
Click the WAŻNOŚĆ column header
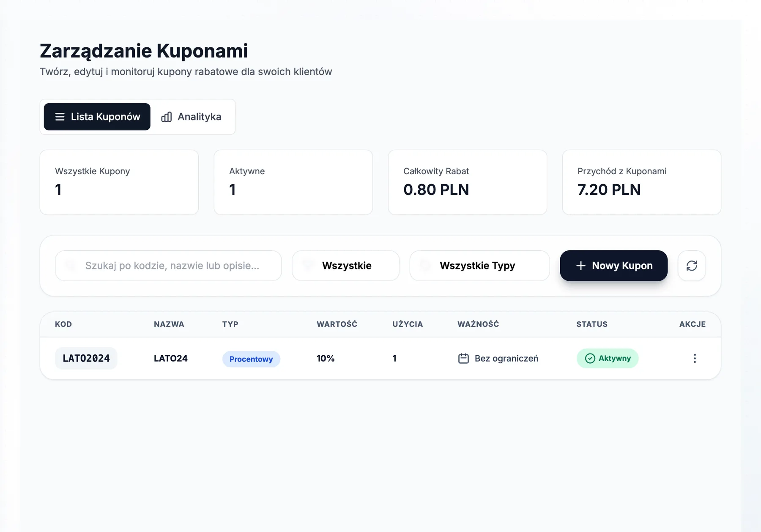[478, 324]
